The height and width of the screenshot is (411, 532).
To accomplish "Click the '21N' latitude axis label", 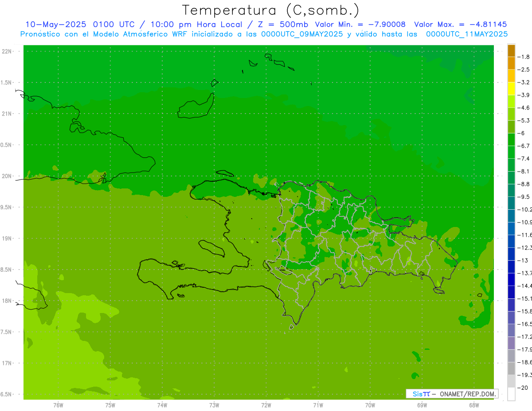I will click(7, 114).
